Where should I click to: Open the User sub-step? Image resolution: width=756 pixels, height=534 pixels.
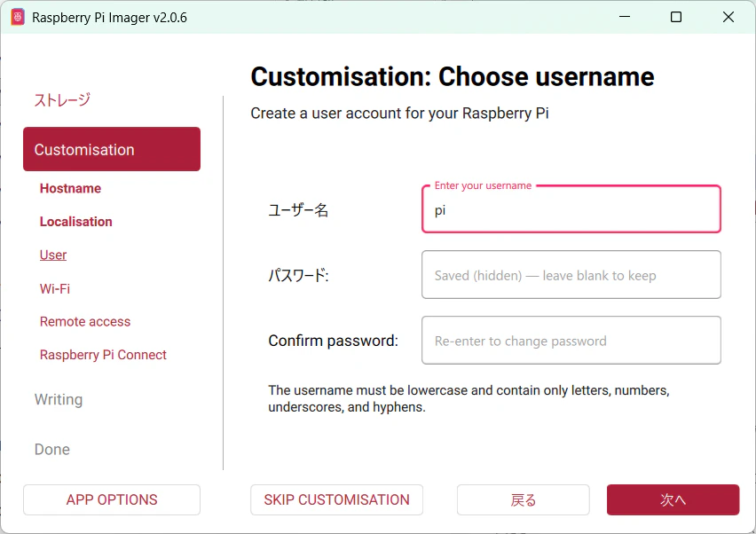click(x=53, y=255)
